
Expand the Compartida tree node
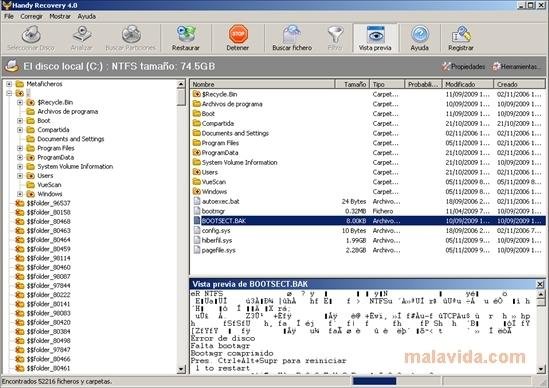tap(20, 130)
